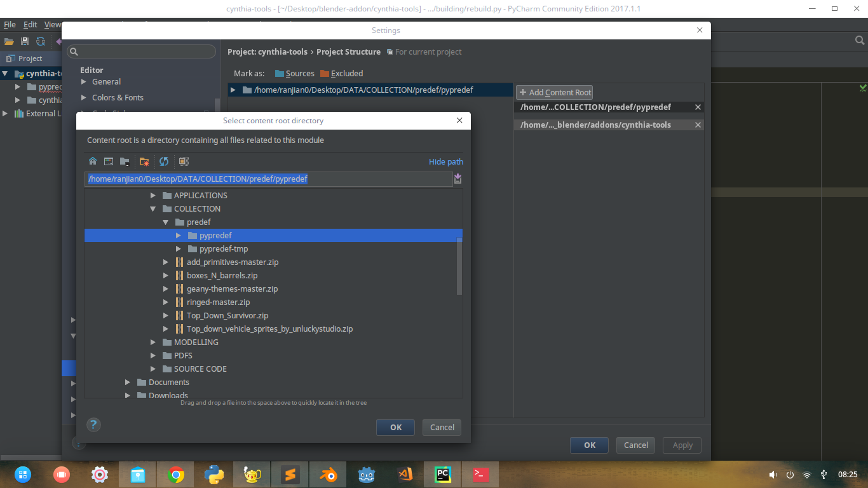Open the Edit menu

pos(31,25)
